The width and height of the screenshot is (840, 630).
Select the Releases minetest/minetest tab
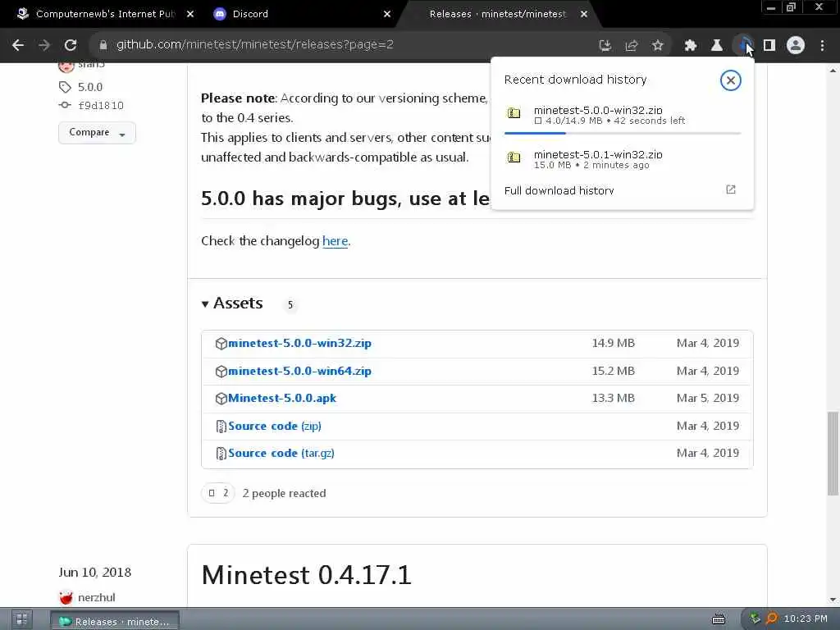tap(497, 14)
